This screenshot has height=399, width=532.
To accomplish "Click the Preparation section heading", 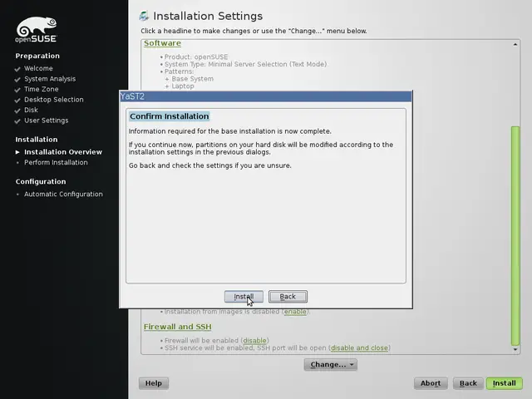I will (37, 56).
